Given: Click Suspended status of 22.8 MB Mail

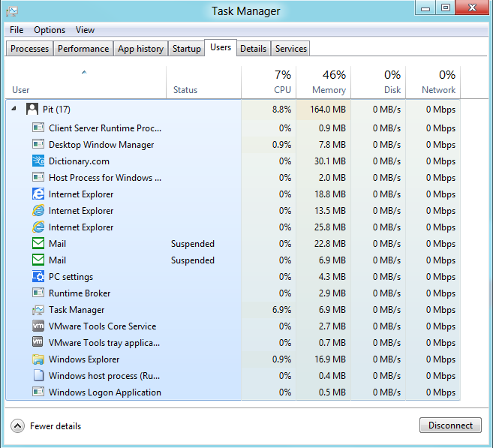Looking at the screenshot, I should (x=193, y=244).
